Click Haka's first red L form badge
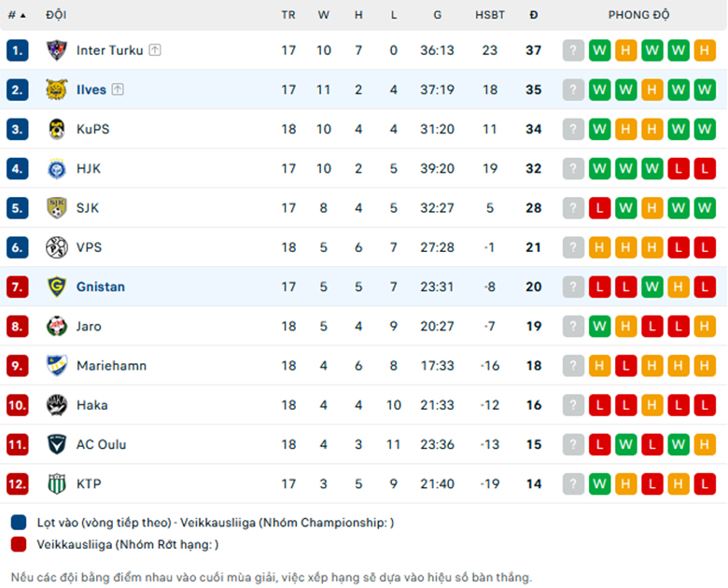The height and width of the screenshot is (588, 728). [599, 405]
